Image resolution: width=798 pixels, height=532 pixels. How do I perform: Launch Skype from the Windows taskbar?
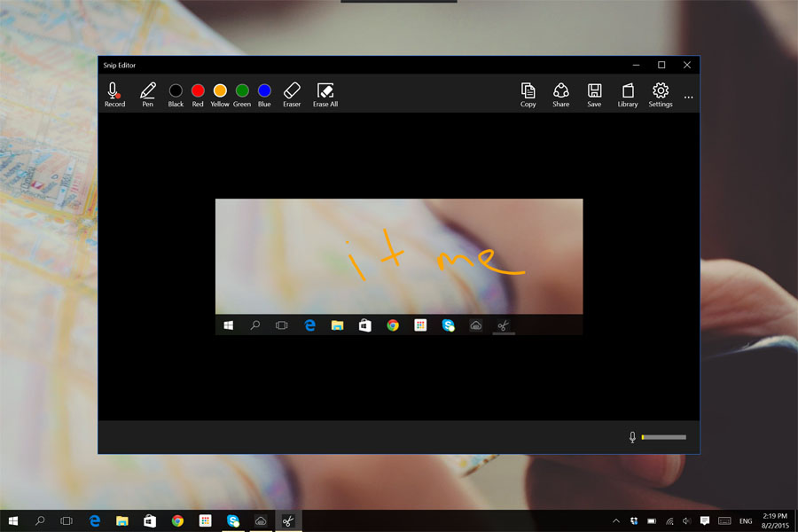point(231,520)
